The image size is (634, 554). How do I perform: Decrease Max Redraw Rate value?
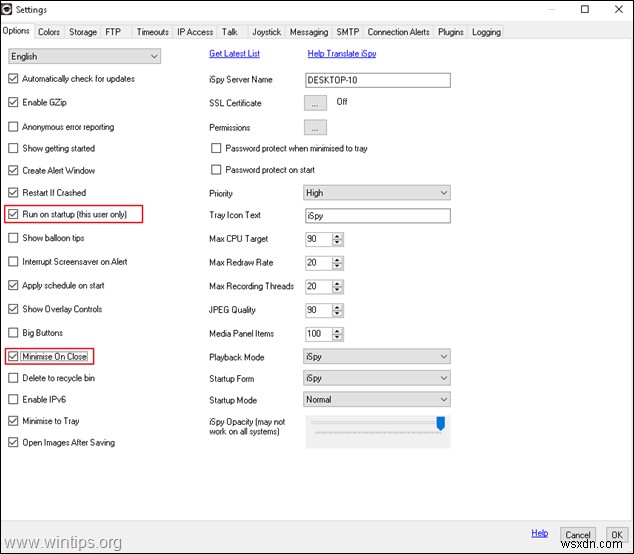tap(337, 266)
